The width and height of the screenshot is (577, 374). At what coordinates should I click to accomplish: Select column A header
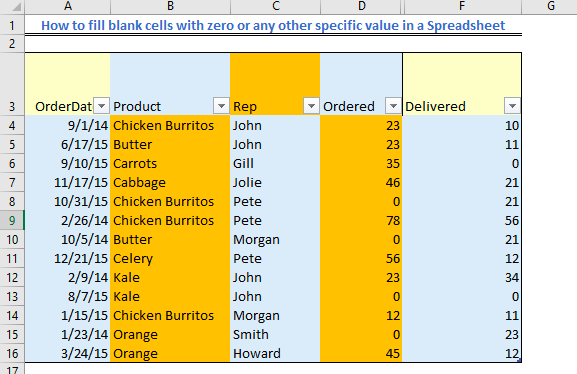(68, 6)
